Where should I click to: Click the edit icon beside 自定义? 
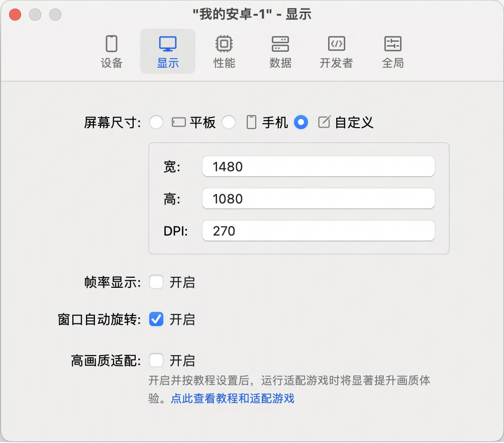[x=325, y=122]
